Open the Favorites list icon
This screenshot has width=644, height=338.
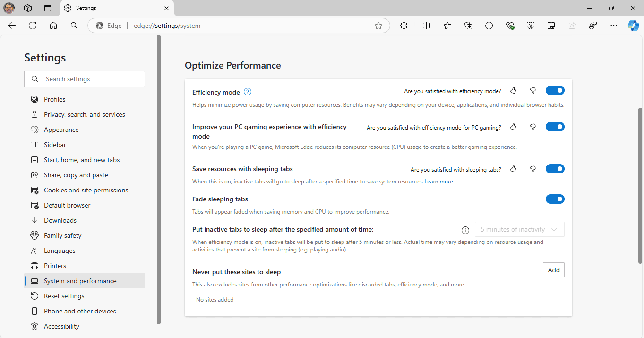(x=447, y=26)
